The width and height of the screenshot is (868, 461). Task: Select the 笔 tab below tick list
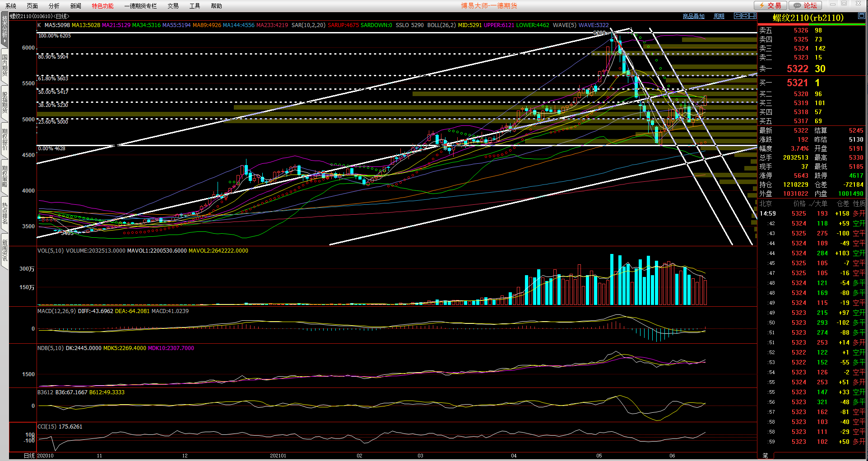tap(766, 456)
